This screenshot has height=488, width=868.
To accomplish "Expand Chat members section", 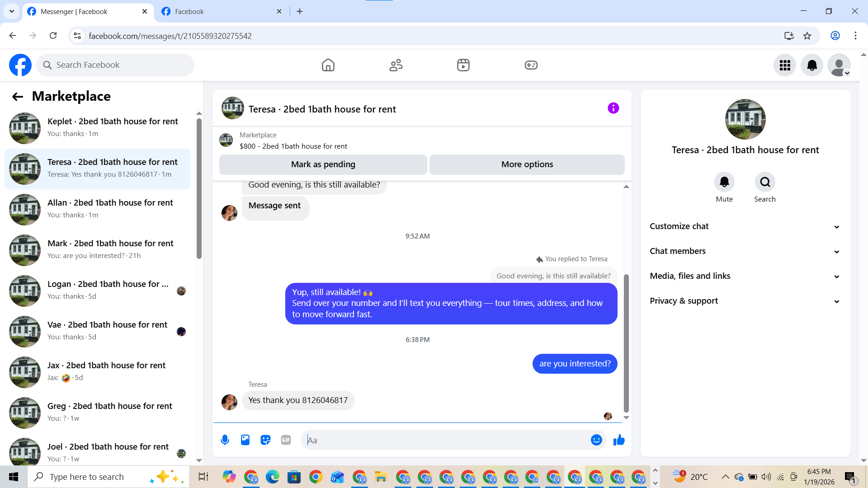I will click(x=745, y=251).
